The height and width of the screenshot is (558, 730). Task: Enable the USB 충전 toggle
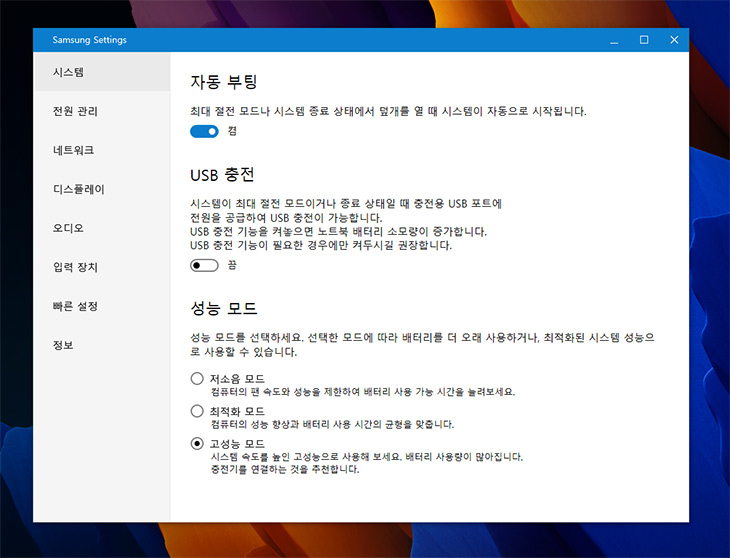[204, 266]
